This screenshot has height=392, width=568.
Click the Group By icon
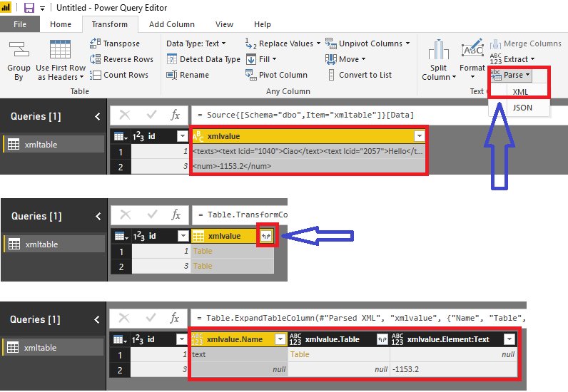click(19, 50)
